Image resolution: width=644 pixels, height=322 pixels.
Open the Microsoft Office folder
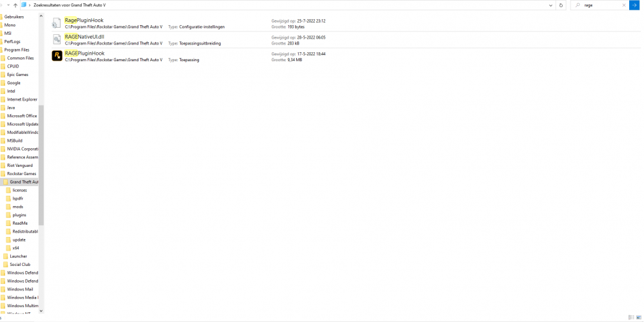pyautogui.click(x=22, y=116)
